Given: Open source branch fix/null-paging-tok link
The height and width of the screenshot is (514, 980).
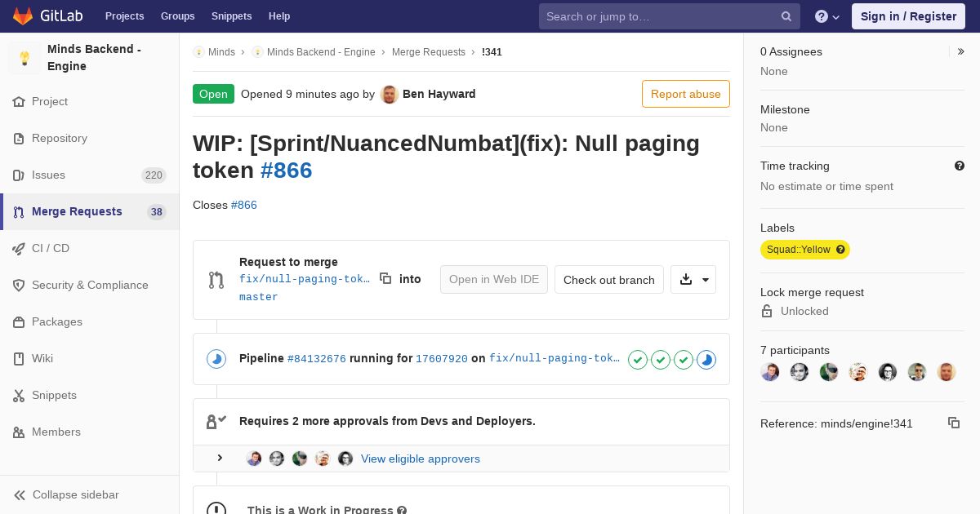Looking at the screenshot, I should click(x=305, y=279).
